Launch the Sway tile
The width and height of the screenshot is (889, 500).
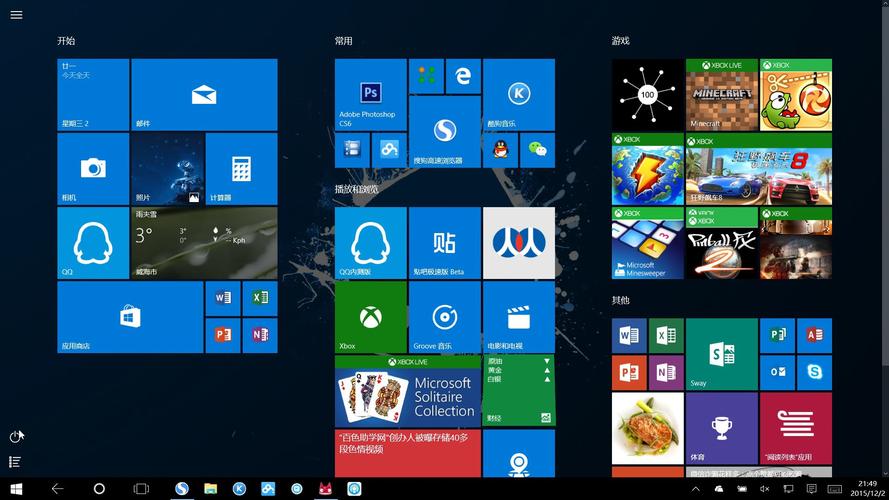tap(721, 354)
